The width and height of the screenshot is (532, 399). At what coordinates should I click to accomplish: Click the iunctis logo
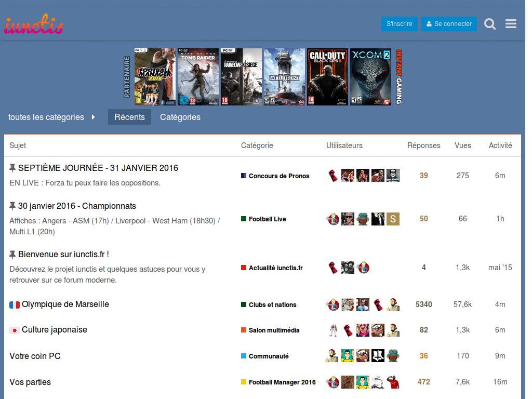tap(34, 24)
